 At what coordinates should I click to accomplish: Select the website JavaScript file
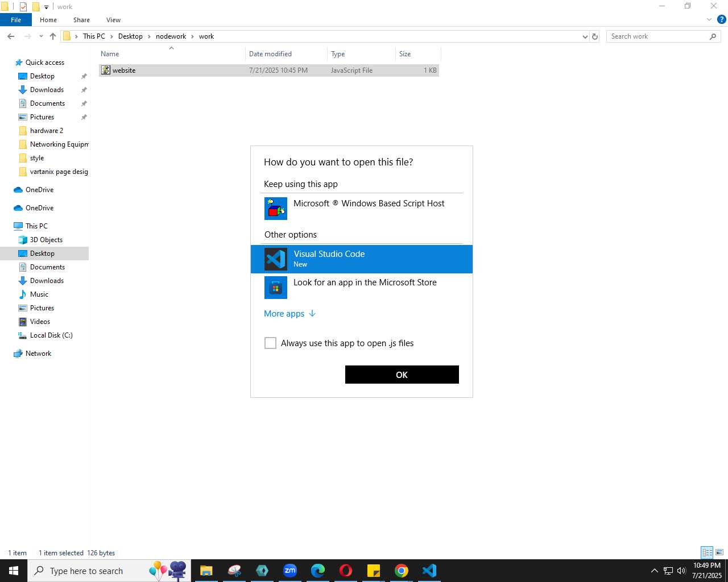click(x=268, y=70)
